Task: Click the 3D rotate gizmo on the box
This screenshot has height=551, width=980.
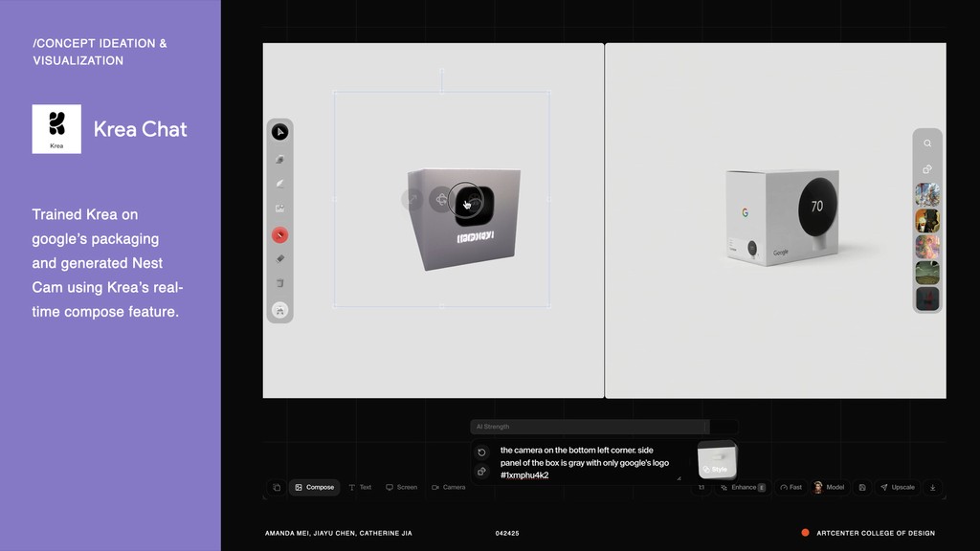Action: coord(441,199)
